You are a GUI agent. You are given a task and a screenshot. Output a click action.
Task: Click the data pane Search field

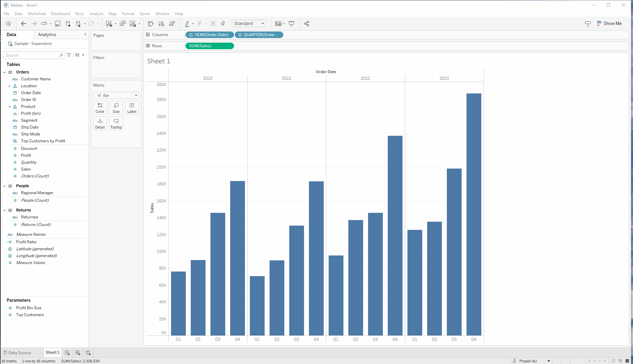[32, 55]
